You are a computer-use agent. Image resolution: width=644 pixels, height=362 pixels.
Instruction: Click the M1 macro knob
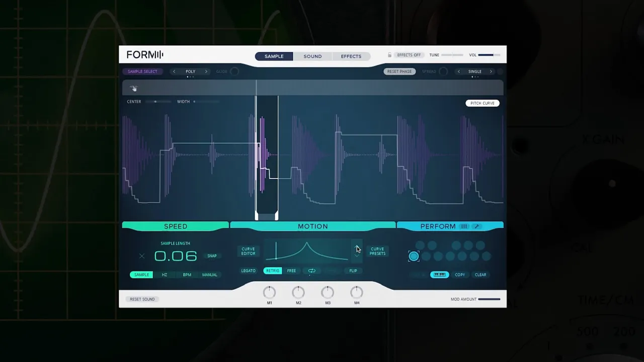coord(270,292)
